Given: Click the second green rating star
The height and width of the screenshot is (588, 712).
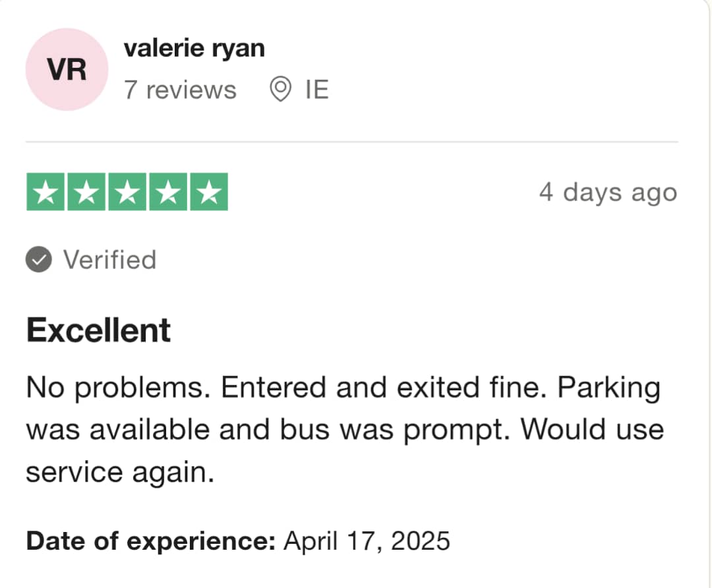Looking at the screenshot, I should 86,192.
